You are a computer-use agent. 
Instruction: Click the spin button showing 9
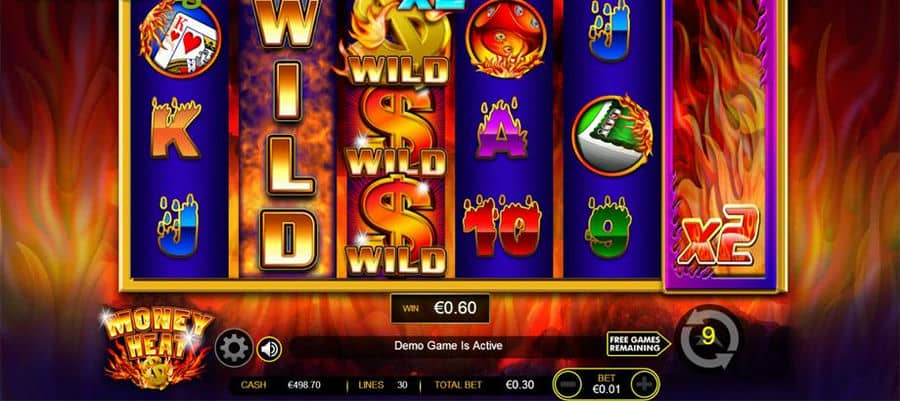tap(709, 337)
